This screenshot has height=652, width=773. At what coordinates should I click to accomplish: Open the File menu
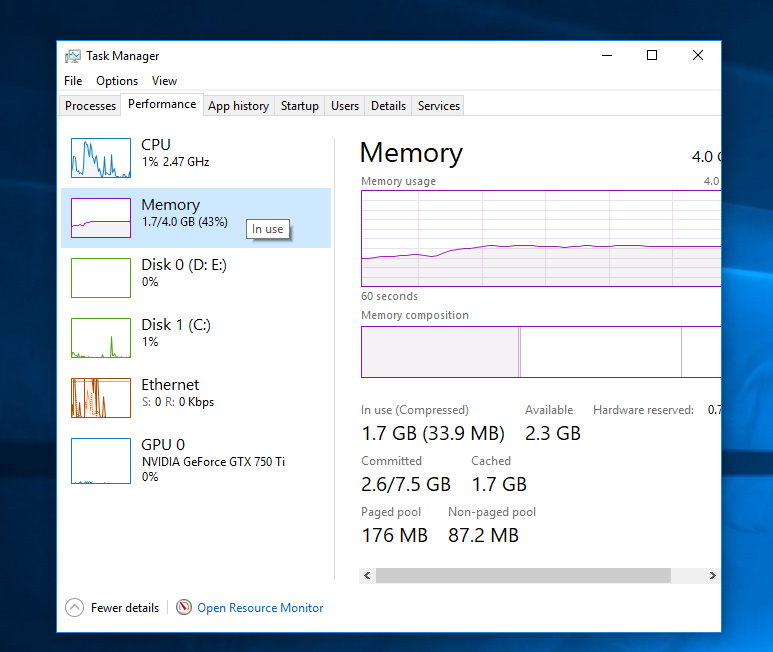click(73, 81)
